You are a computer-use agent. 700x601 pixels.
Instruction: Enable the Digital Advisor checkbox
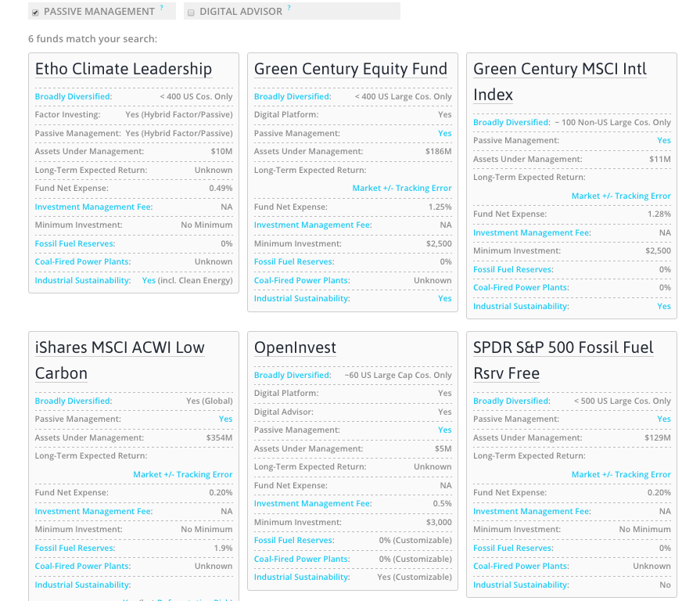(191, 13)
